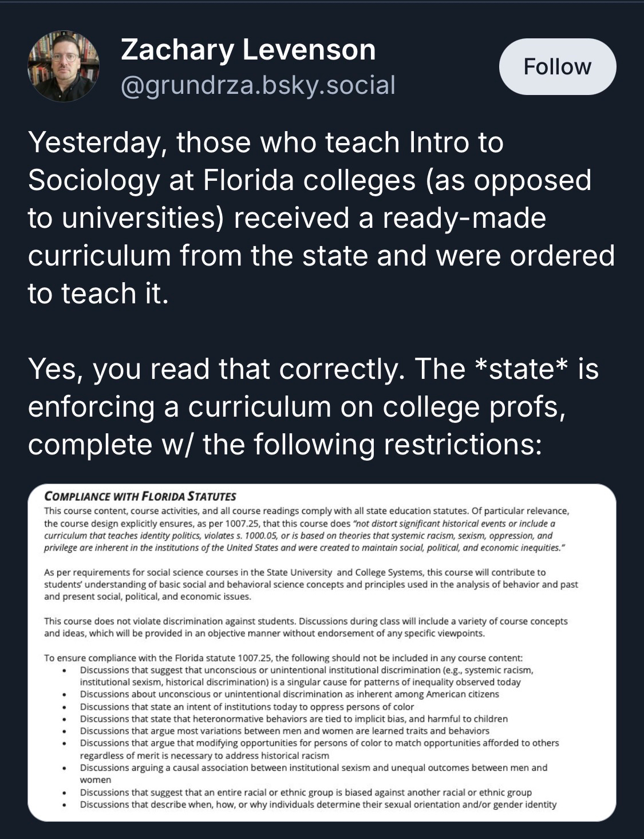
Task: Open Zachary Levenson's profile avatar
Action: [64, 66]
